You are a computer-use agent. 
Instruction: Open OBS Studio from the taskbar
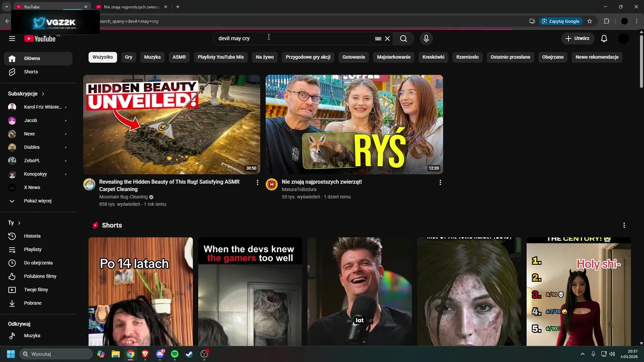[x=204, y=354]
